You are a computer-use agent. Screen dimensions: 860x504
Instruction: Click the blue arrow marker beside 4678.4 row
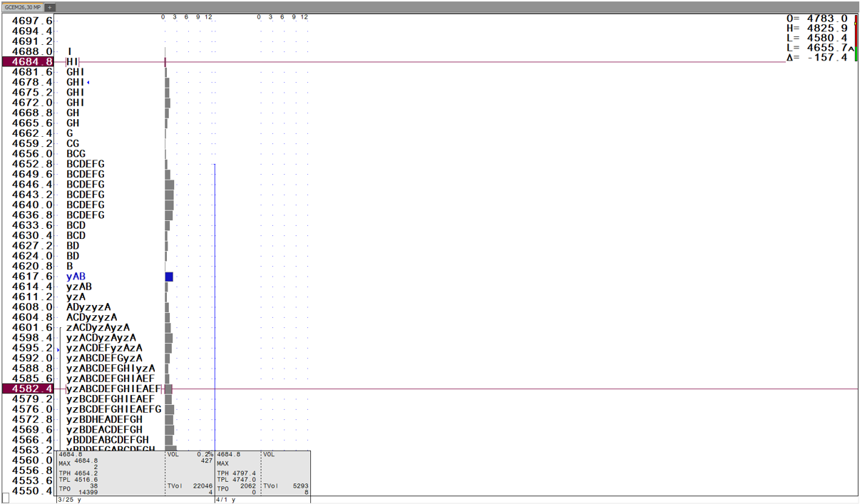point(88,83)
